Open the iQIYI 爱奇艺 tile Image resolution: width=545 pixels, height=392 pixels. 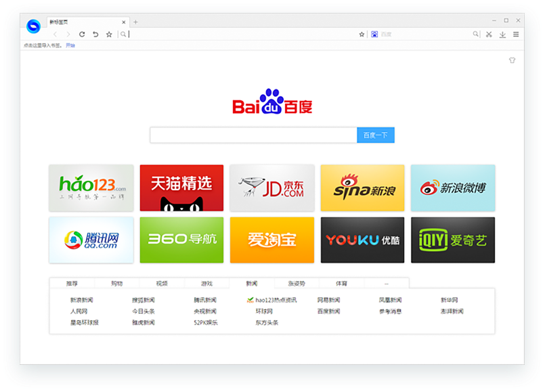pyautogui.click(x=453, y=240)
